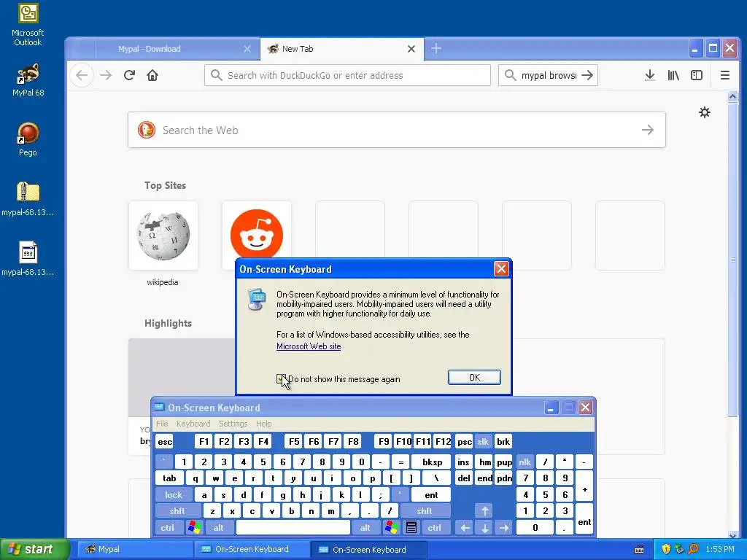Close the New Tab tab
Viewport: 747px width, 560px height.
(x=411, y=49)
